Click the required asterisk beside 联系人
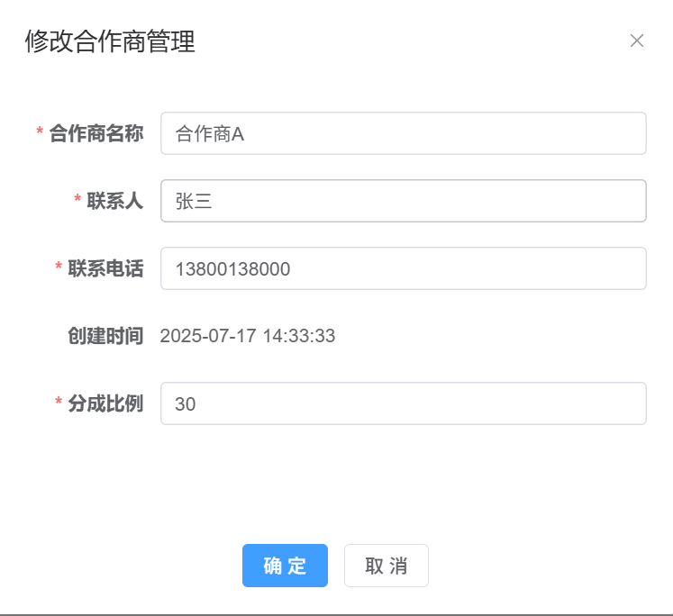The image size is (673, 616). pyautogui.click(x=77, y=201)
